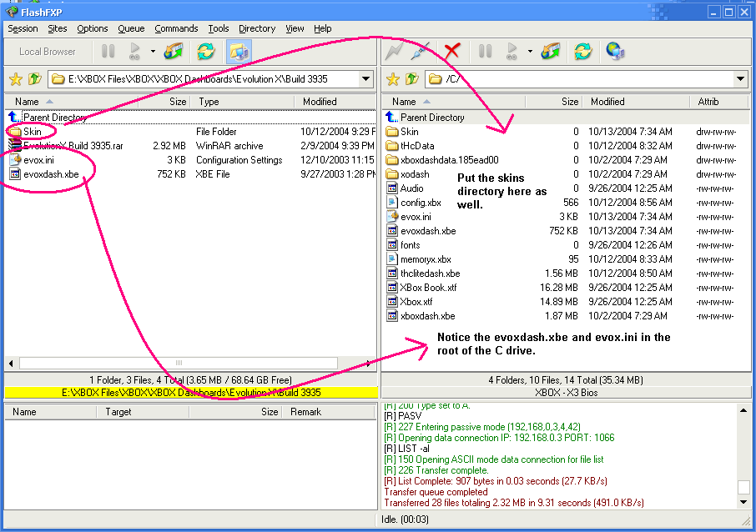The width and height of the screenshot is (756, 532).
Task: Click the quick connect plug icon
Action: coord(421,51)
